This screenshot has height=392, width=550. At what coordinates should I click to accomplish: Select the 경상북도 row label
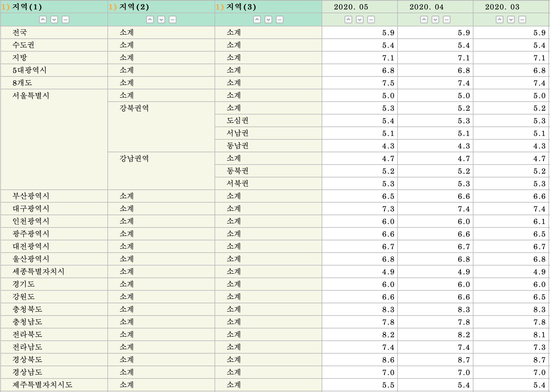click(27, 360)
